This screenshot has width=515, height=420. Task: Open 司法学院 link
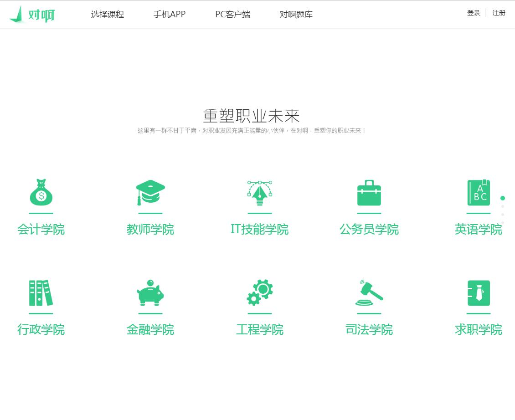[x=369, y=329]
